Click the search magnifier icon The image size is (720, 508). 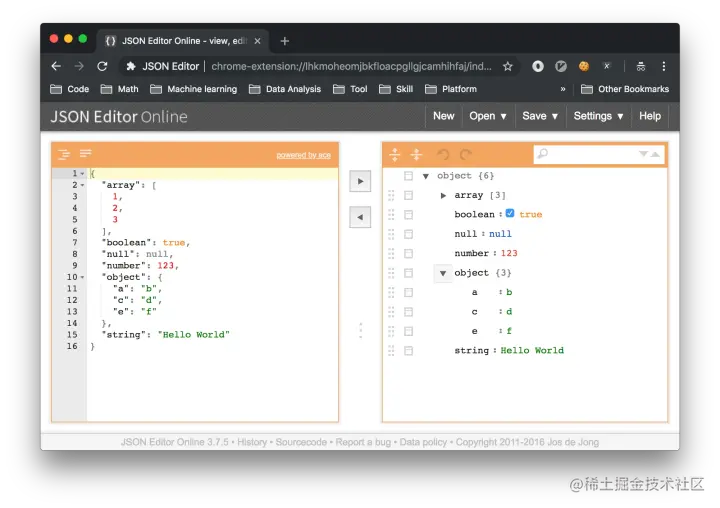(543, 153)
